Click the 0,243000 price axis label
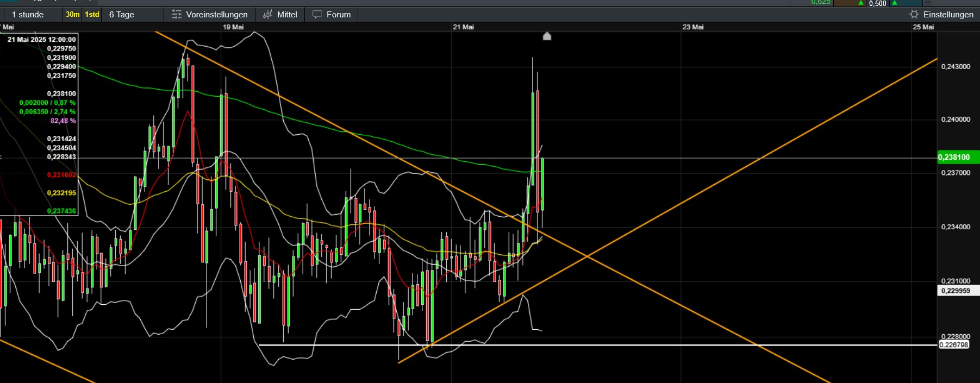980x383 pixels. click(x=956, y=66)
